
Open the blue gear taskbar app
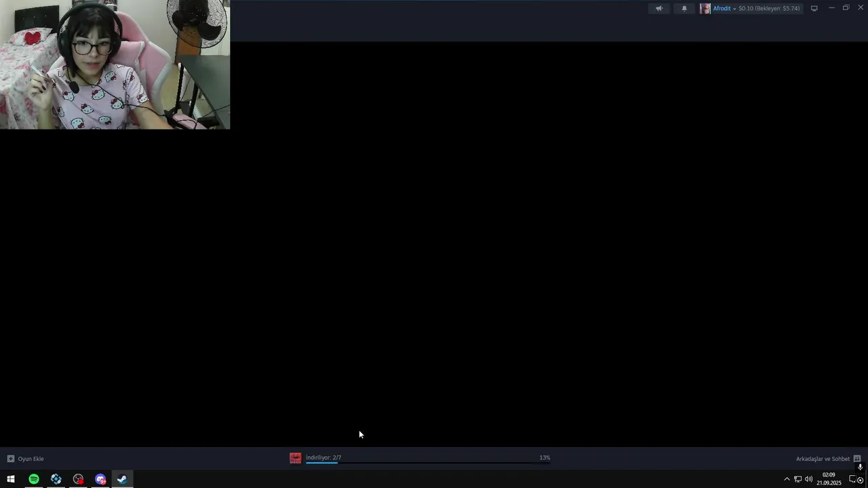[56, 479]
